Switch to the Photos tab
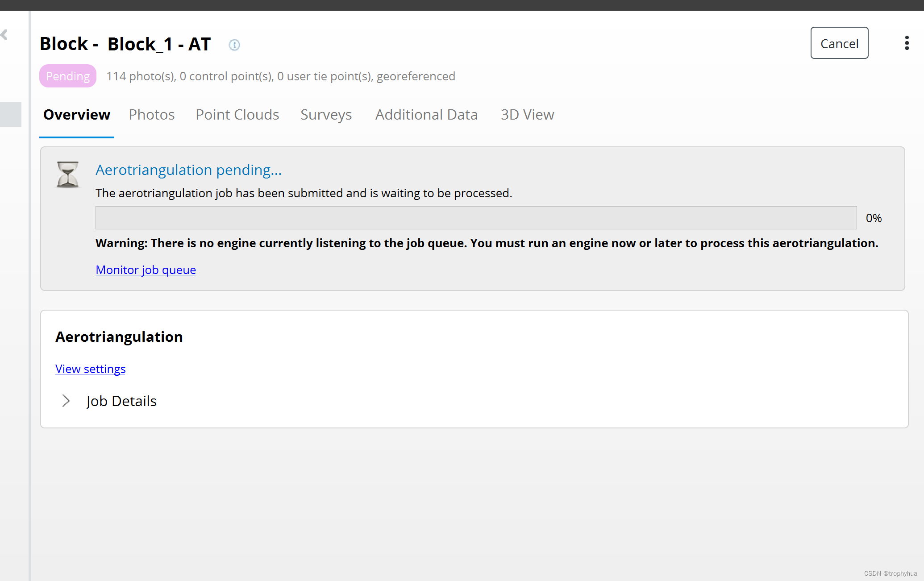Image resolution: width=924 pixels, height=581 pixels. pyautogui.click(x=151, y=115)
